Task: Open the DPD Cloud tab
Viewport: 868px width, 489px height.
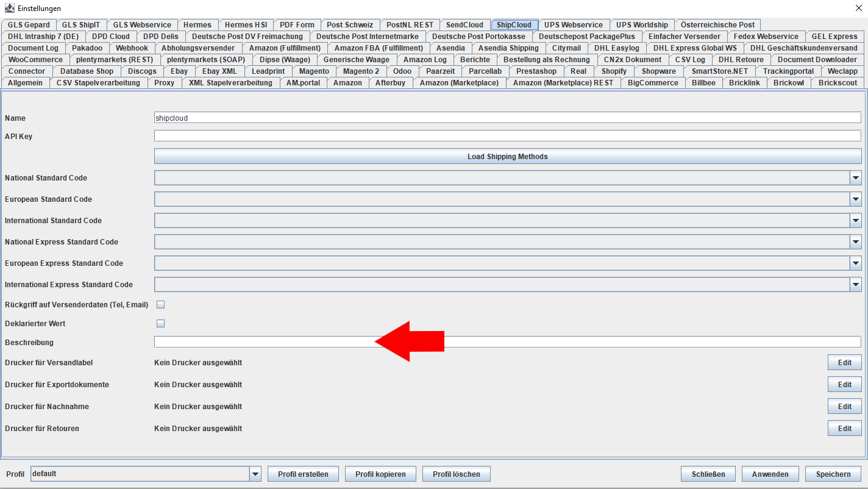Action: [x=111, y=37]
